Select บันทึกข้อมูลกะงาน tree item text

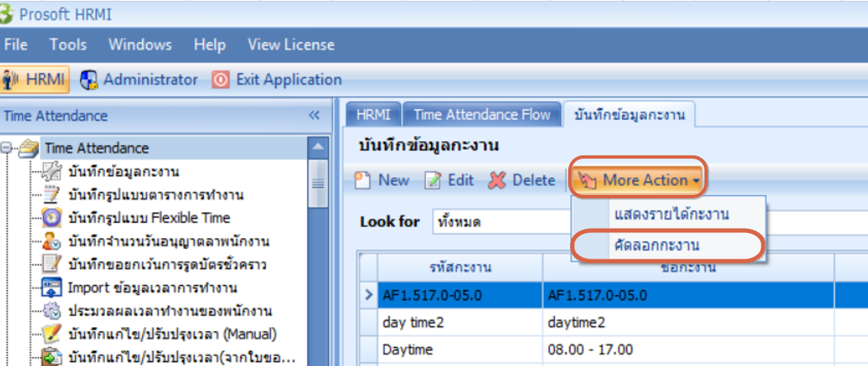(123, 172)
